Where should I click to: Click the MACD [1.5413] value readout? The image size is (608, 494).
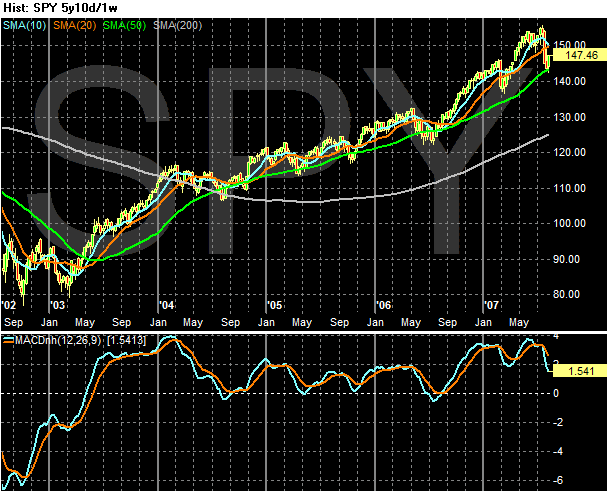[127, 341]
